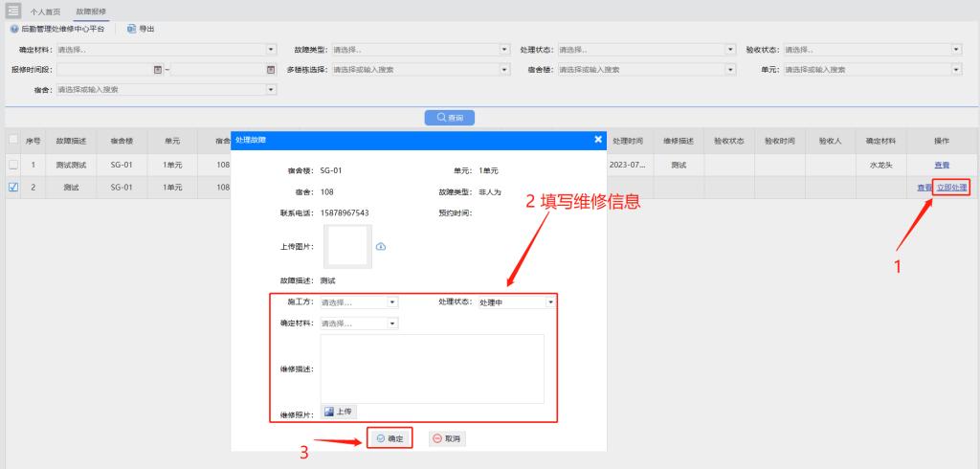Expand the 施工方 dropdown in dialog

click(x=392, y=302)
